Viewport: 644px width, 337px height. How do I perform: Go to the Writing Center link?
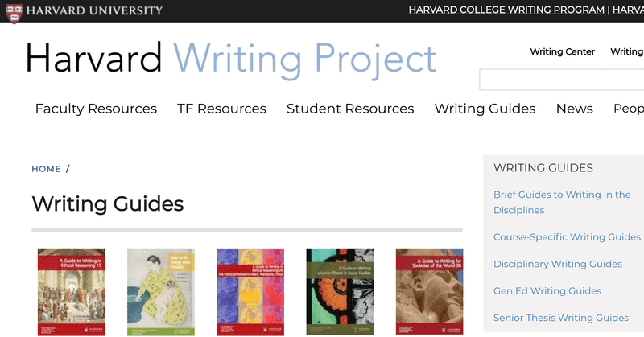click(x=562, y=52)
